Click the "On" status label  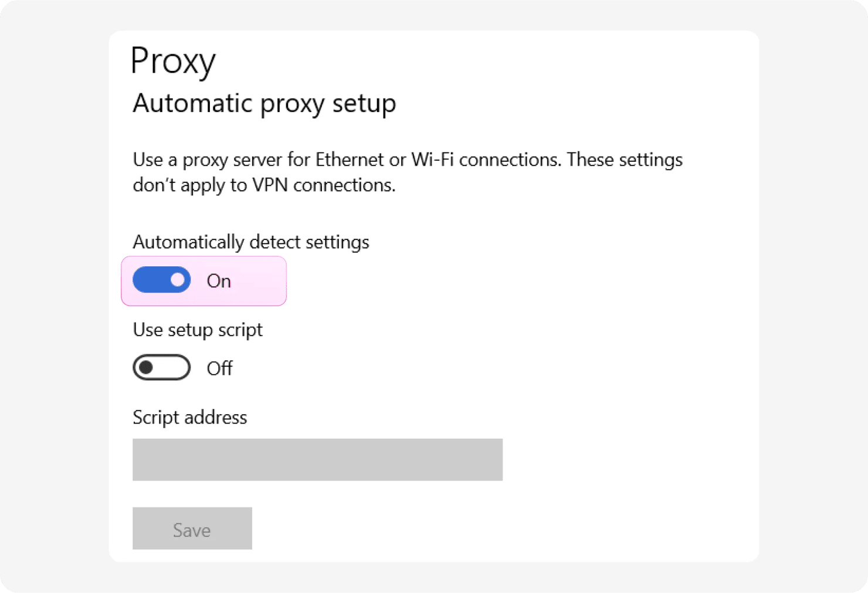coord(219,282)
